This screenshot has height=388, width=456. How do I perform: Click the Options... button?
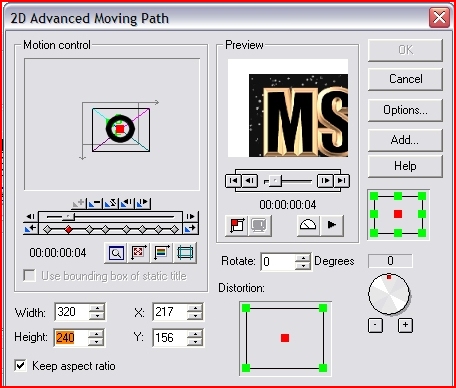click(405, 110)
